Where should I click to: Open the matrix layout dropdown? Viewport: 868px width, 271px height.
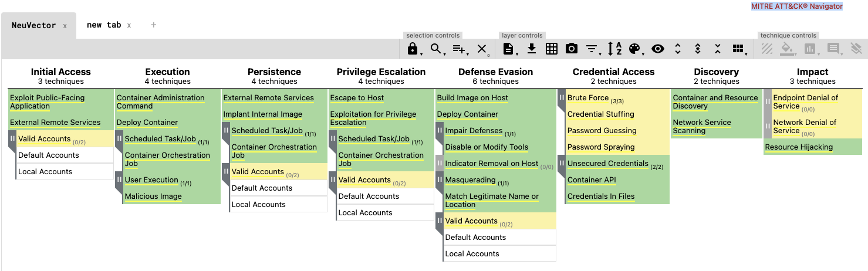click(738, 49)
